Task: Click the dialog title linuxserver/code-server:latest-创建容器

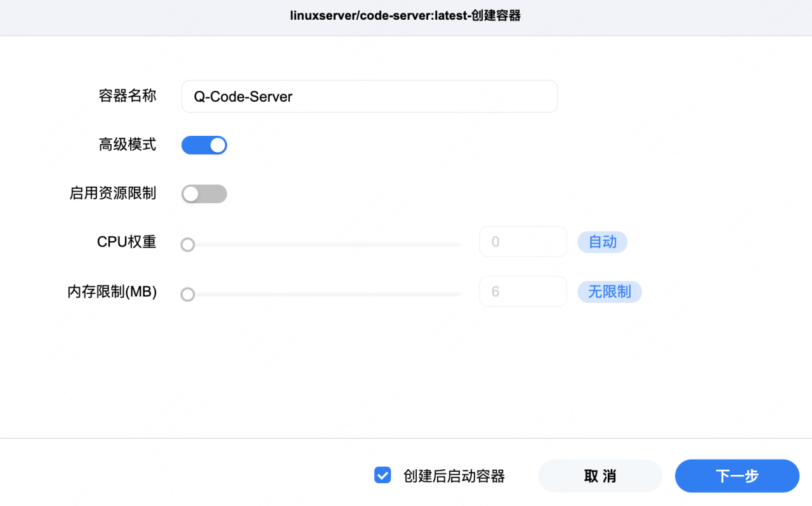Action: click(406, 15)
